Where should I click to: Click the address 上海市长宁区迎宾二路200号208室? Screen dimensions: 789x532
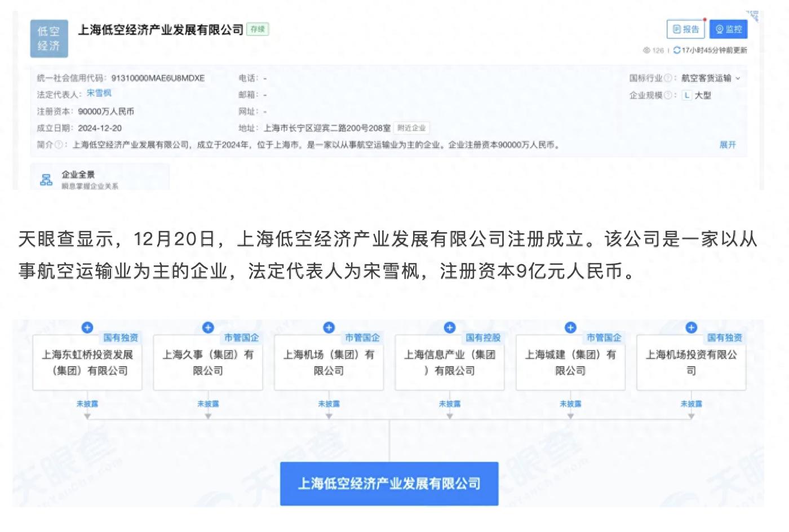[327, 128]
